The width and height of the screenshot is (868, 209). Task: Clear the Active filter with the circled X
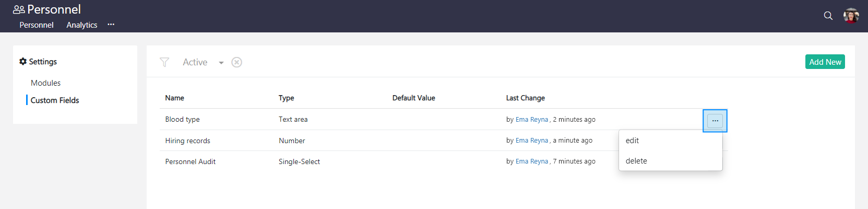pyautogui.click(x=236, y=62)
